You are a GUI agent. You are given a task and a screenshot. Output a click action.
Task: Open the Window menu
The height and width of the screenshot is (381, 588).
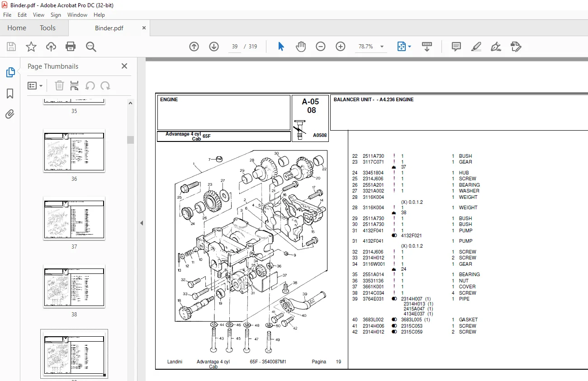coord(77,15)
